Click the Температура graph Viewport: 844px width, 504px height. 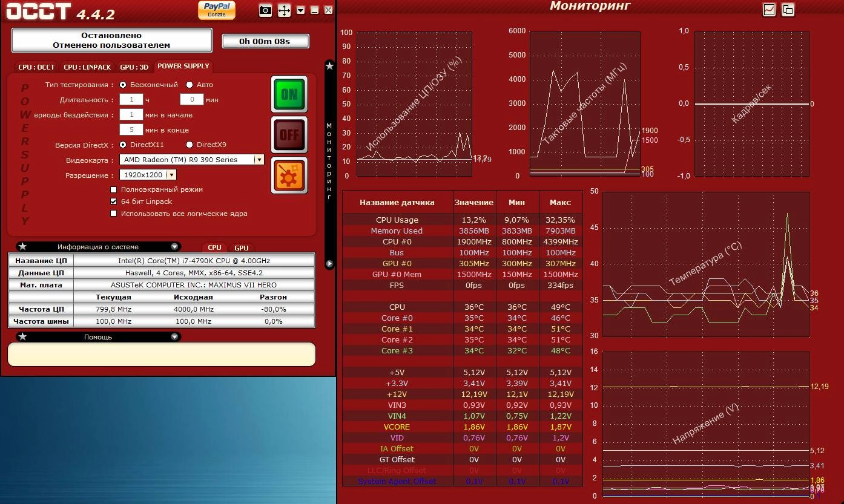[706, 264]
